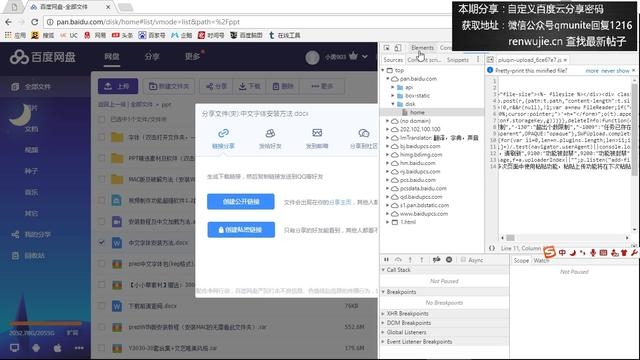Toggle the select-all files checkbox
Viewport: 640px width, 360px height.
(x=101, y=119)
